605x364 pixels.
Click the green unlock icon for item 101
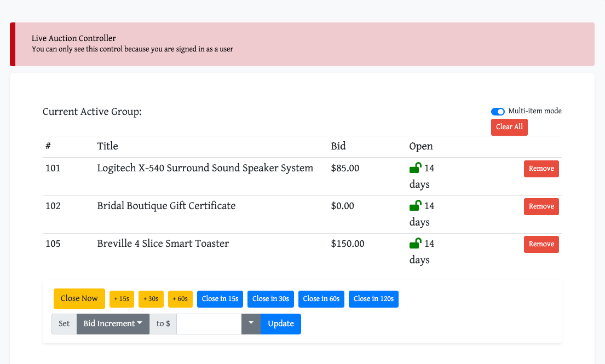[x=415, y=168]
